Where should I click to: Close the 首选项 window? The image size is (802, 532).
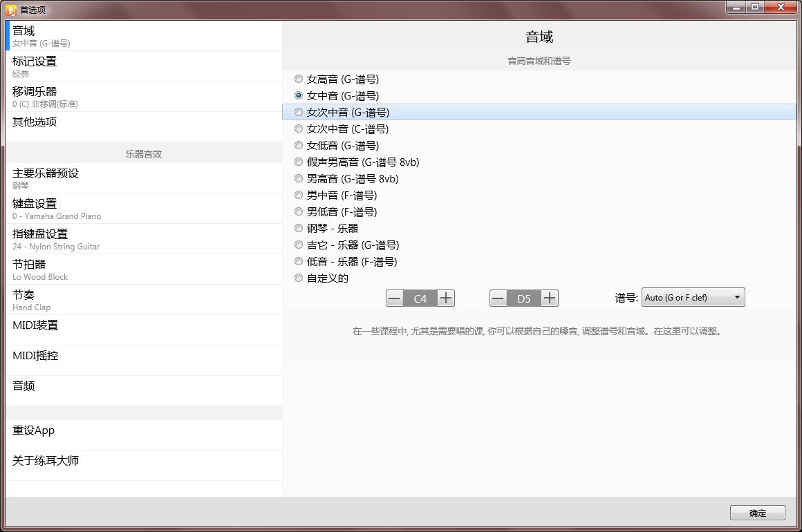pyautogui.click(x=781, y=7)
